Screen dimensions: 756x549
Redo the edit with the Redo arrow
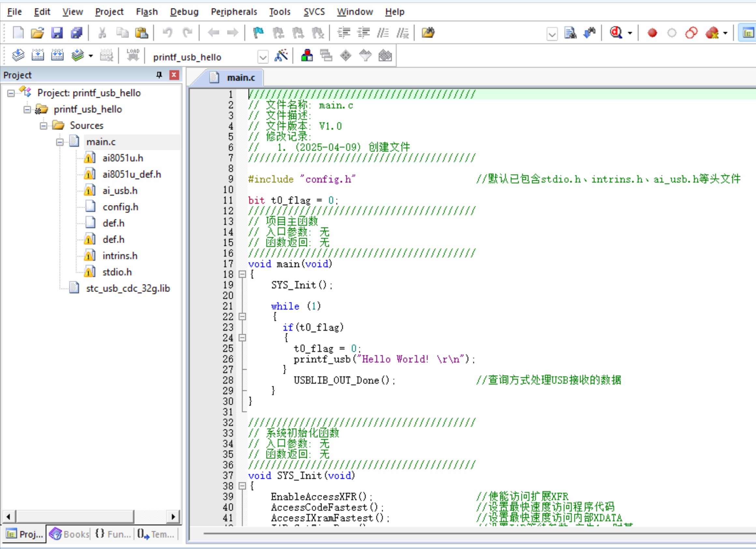pos(188,33)
